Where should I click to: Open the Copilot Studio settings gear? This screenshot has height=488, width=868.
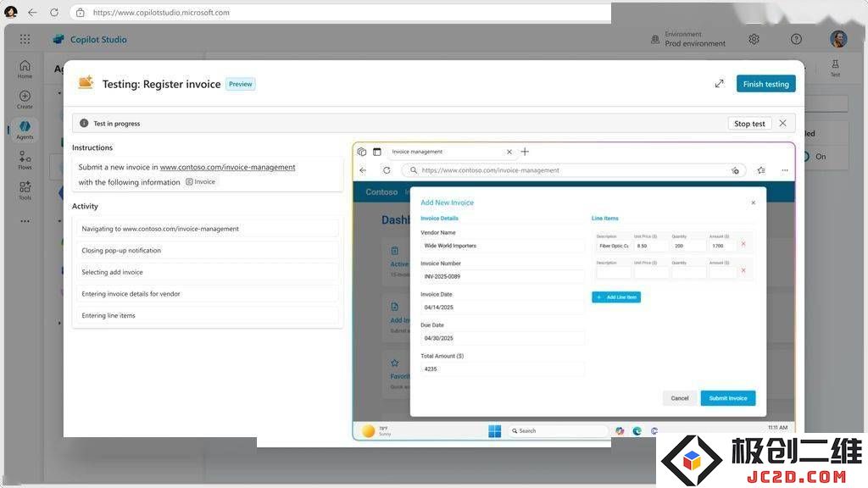coord(754,39)
